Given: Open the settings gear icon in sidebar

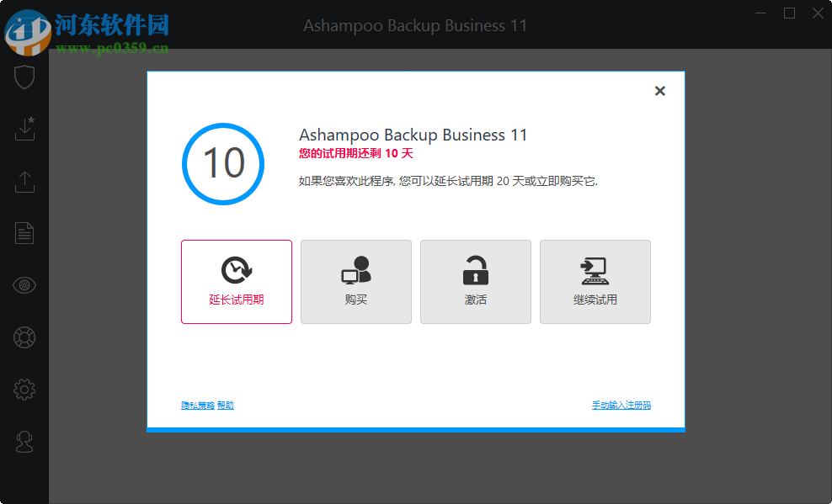Looking at the screenshot, I should [x=24, y=389].
